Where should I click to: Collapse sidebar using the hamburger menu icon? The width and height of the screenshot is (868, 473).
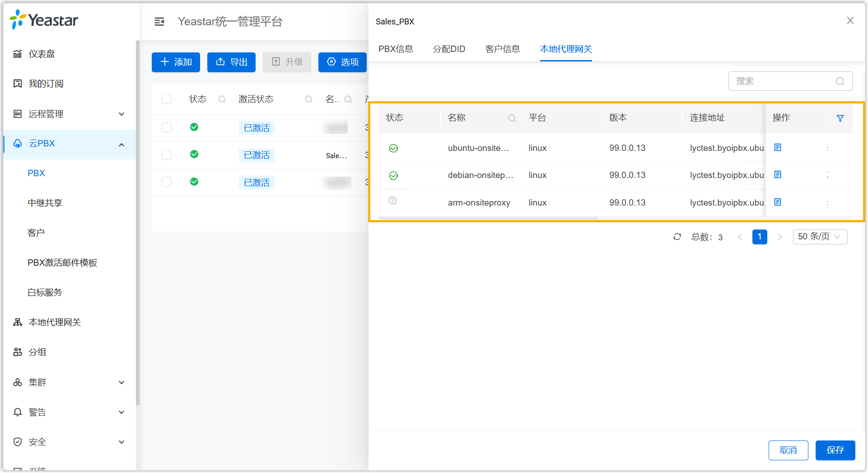tap(159, 22)
